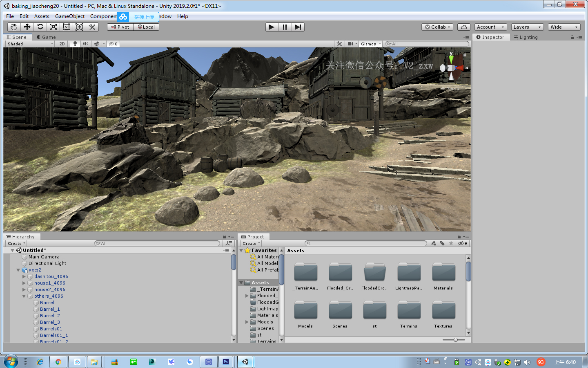Toggle Pivot/Center handle position
This screenshot has width=588, height=368.
[x=120, y=27]
